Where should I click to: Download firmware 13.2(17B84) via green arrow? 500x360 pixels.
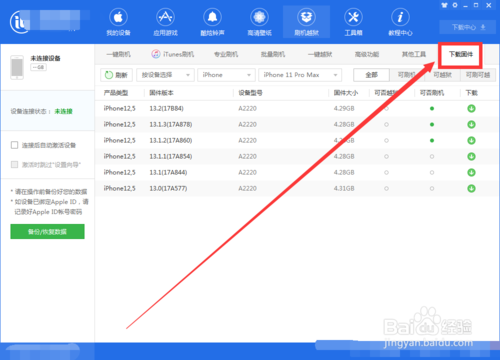(471, 109)
